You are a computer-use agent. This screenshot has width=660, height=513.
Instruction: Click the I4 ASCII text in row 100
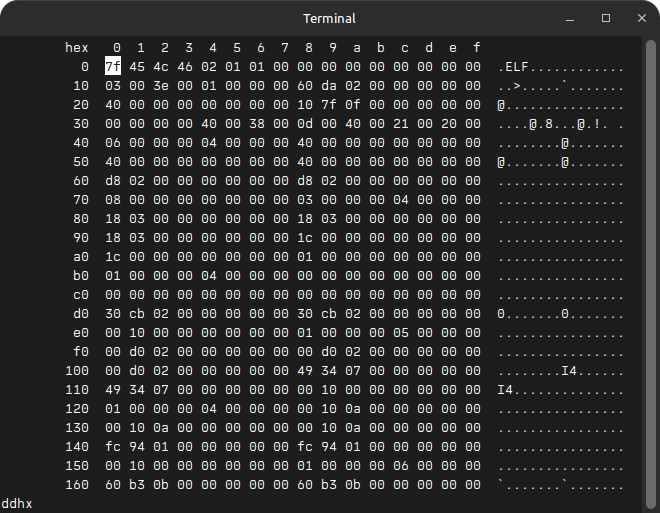(x=569, y=370)
